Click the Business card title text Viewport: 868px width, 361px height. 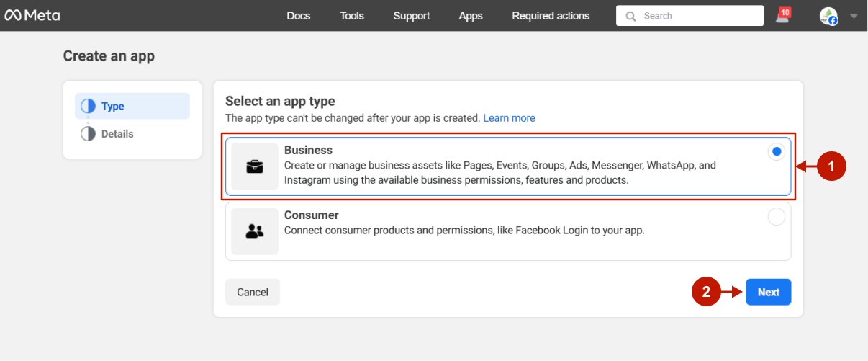click(308, 150)
